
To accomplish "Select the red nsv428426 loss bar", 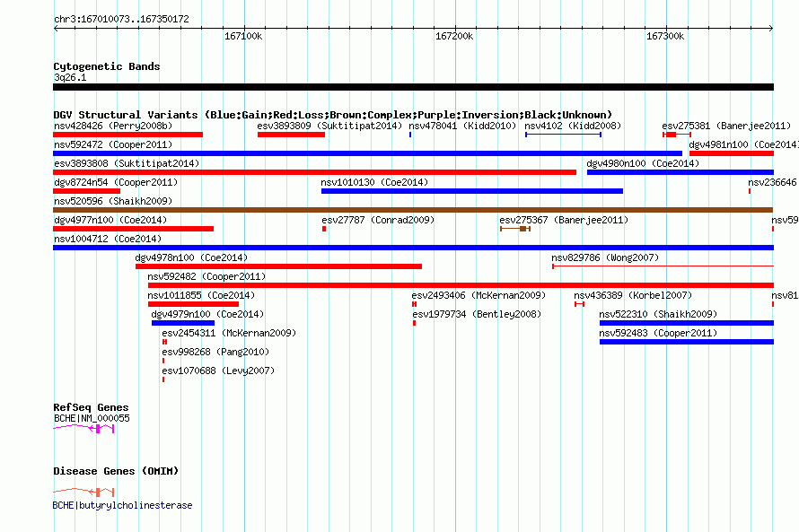I will [127, 135].
